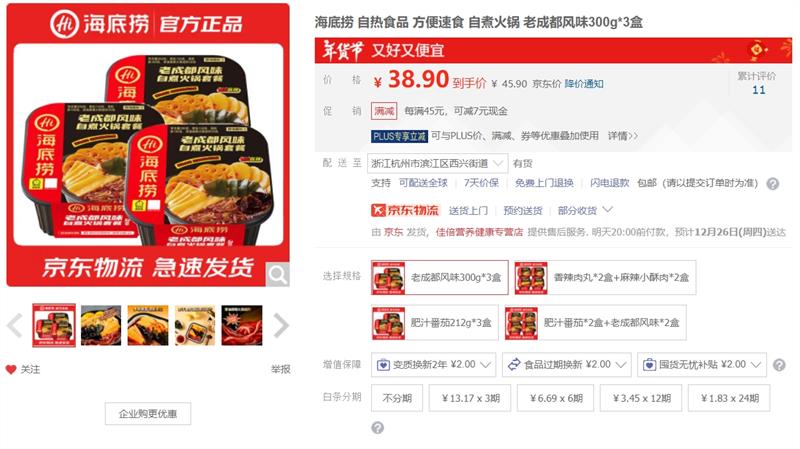Open help icon beside value-added services
800x449 pixels.
779,365
